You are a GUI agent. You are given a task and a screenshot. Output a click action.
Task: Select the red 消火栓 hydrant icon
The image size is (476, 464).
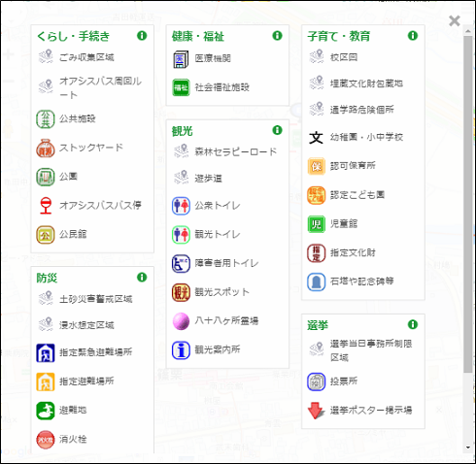(46, 440)
